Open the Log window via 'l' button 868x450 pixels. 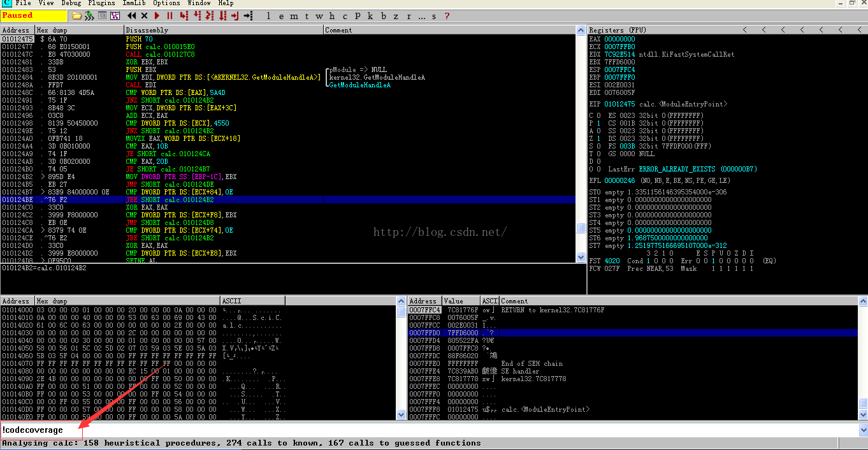(268, 16)
